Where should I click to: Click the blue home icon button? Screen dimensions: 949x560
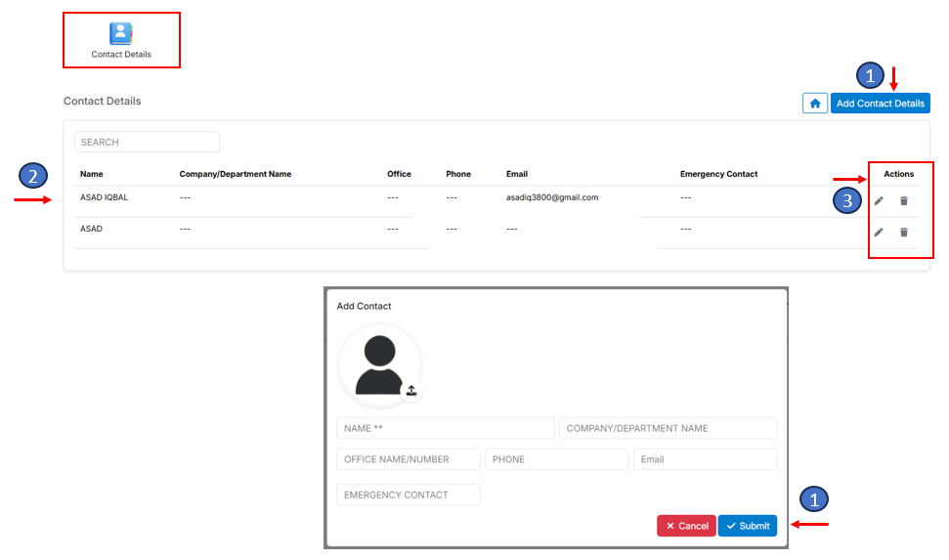(x=815, y=103)
